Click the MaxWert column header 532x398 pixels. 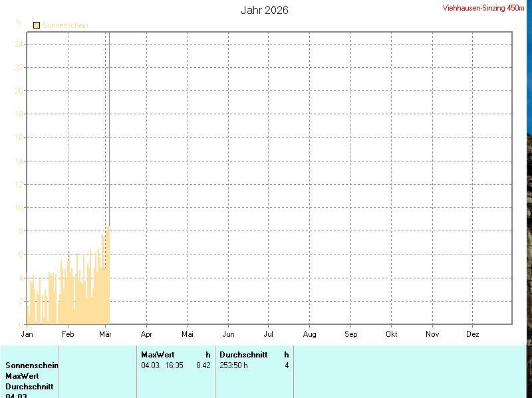tap(157, 355)
